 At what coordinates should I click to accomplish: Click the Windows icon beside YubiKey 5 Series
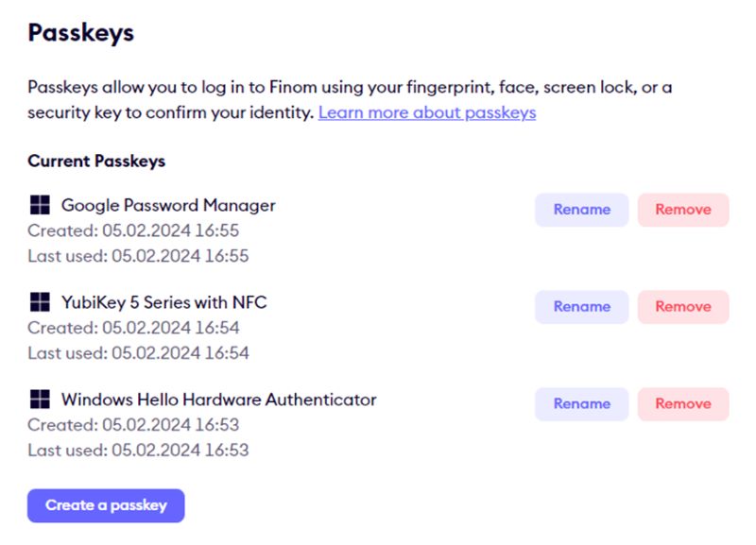[x=39, y=302]
